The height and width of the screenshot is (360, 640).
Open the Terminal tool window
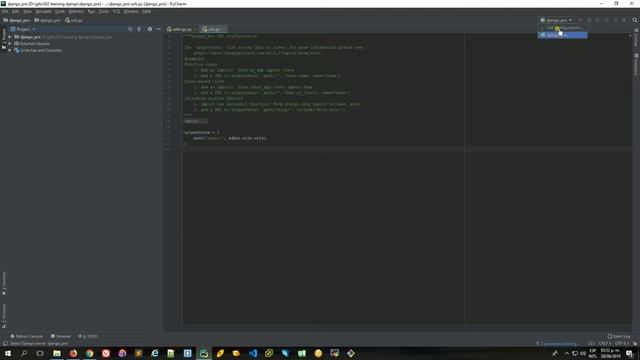[x=61, y=336]
